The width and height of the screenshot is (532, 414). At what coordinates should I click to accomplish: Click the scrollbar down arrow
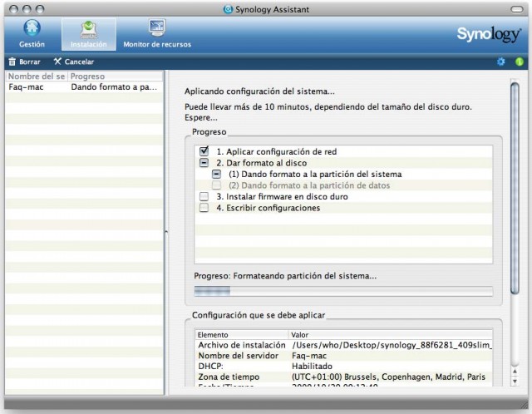point(515,381)
